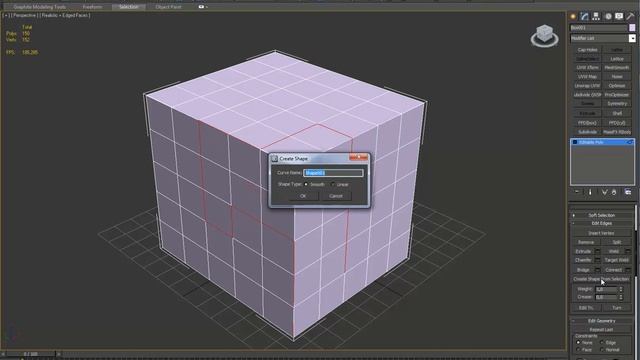Open the Create command panel tab
The width and height of the screenshot is (640, 360).
tap(573, 16)
